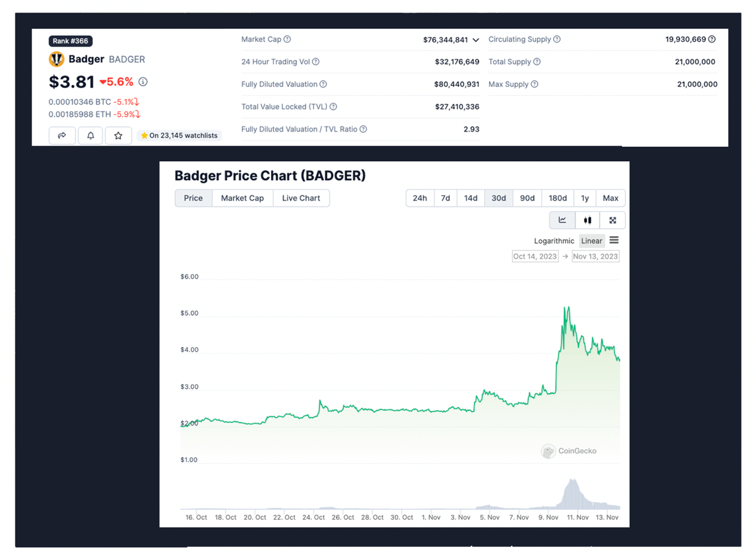756x559 pixels.
Task: Select Linear scale
Action: pos(592,241)
